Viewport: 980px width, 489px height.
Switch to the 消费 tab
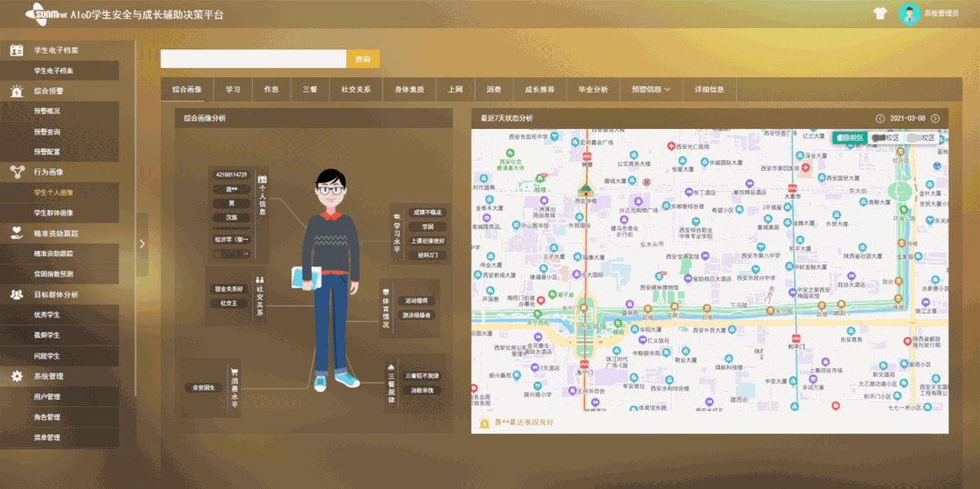pos(494,90)
